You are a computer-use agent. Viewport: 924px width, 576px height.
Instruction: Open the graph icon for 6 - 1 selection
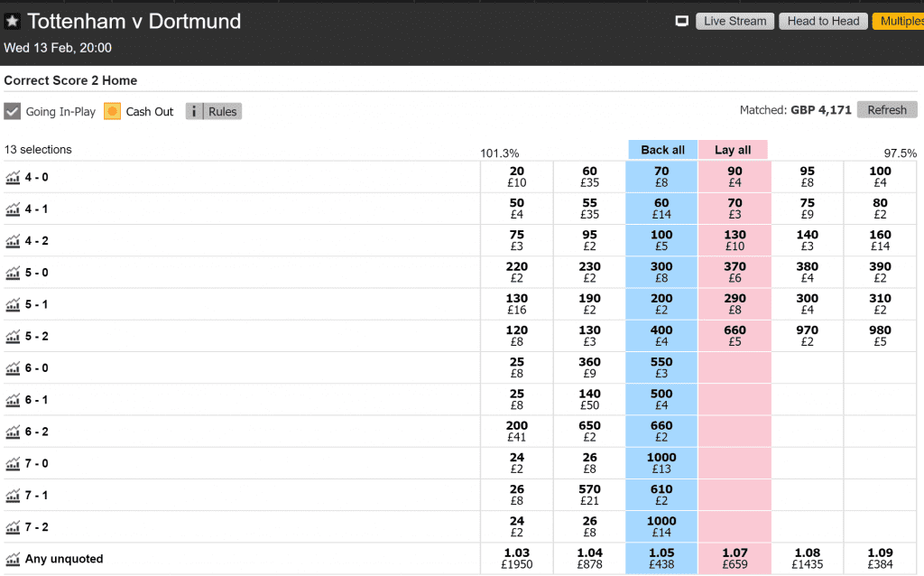click(x=13, y=400)
